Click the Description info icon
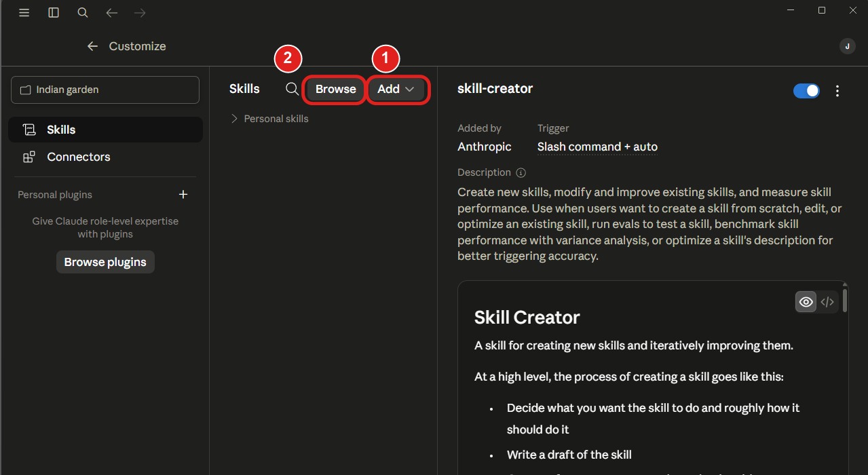The image size is (868, 475). [x=521, y=172]
